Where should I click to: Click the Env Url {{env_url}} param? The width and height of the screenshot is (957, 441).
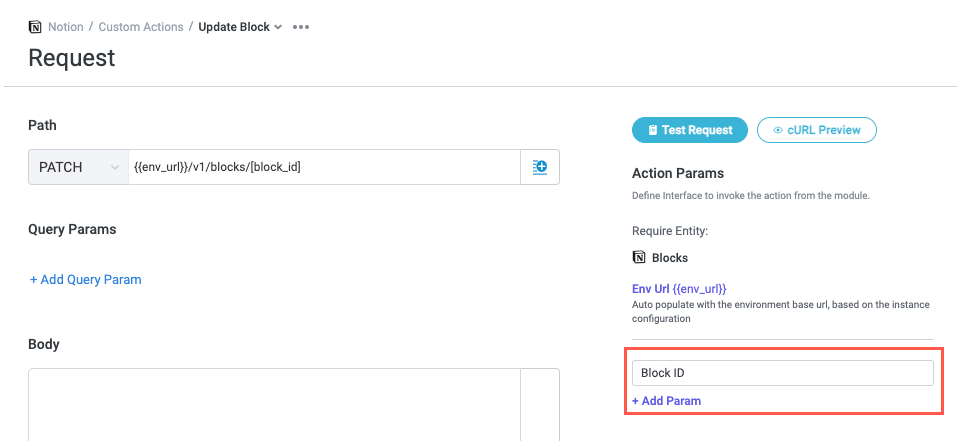(x=679, y=289)
